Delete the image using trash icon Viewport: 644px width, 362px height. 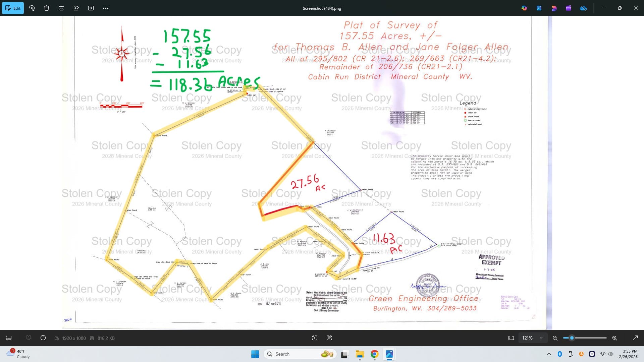[x=47, y=8]
